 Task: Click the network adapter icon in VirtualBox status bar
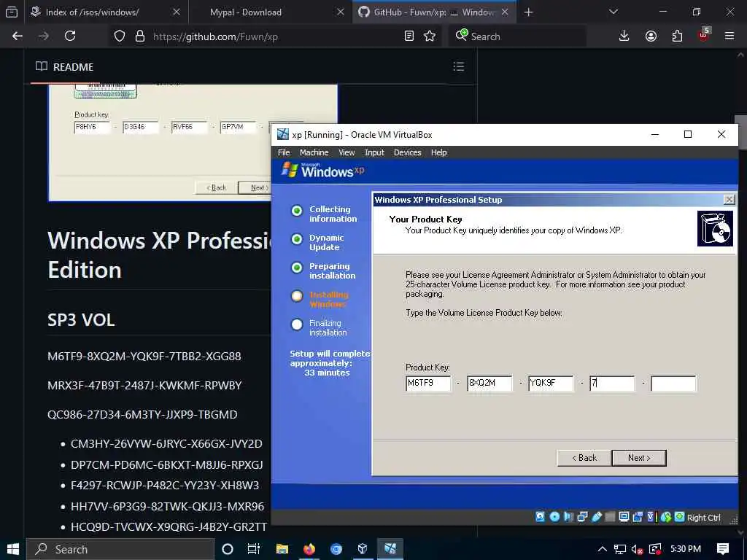coord(582,517)
